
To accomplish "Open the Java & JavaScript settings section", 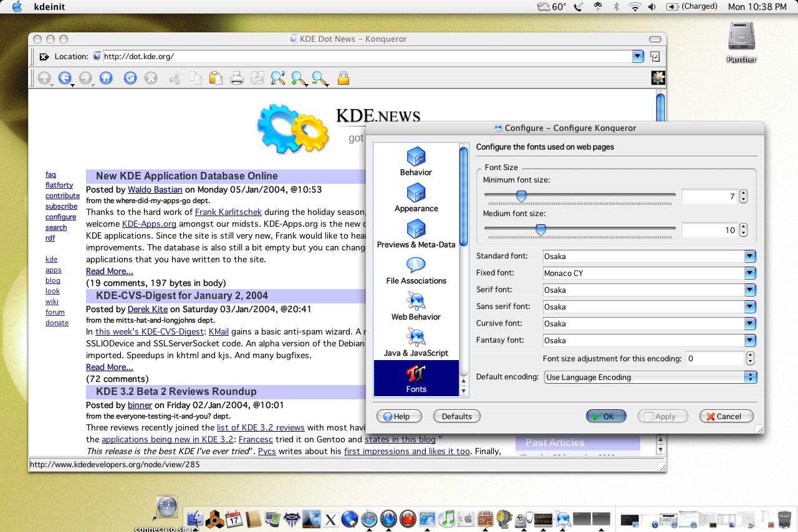I will 416,343.
